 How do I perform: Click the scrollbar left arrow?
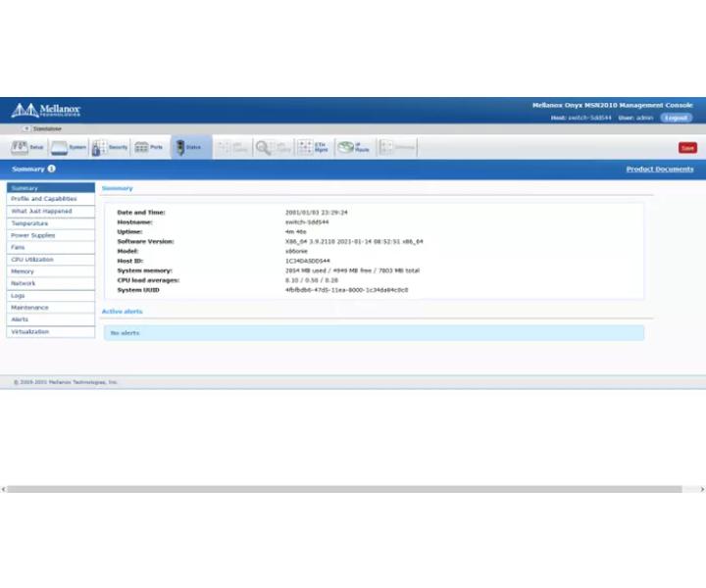[3, 489]
